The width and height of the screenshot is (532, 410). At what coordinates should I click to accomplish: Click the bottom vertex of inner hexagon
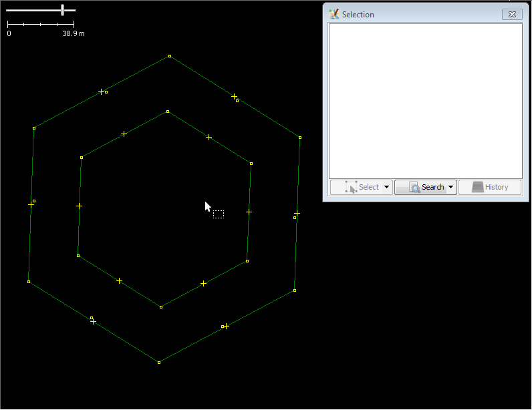[161, 307]
